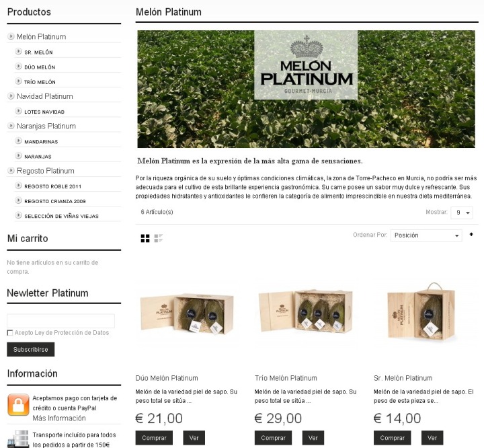Switch to list view icon

159,238
